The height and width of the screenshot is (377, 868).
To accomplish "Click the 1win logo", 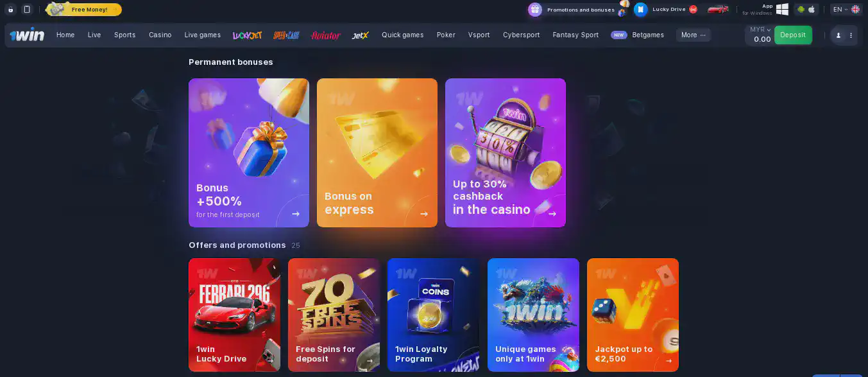I will 27,35.
